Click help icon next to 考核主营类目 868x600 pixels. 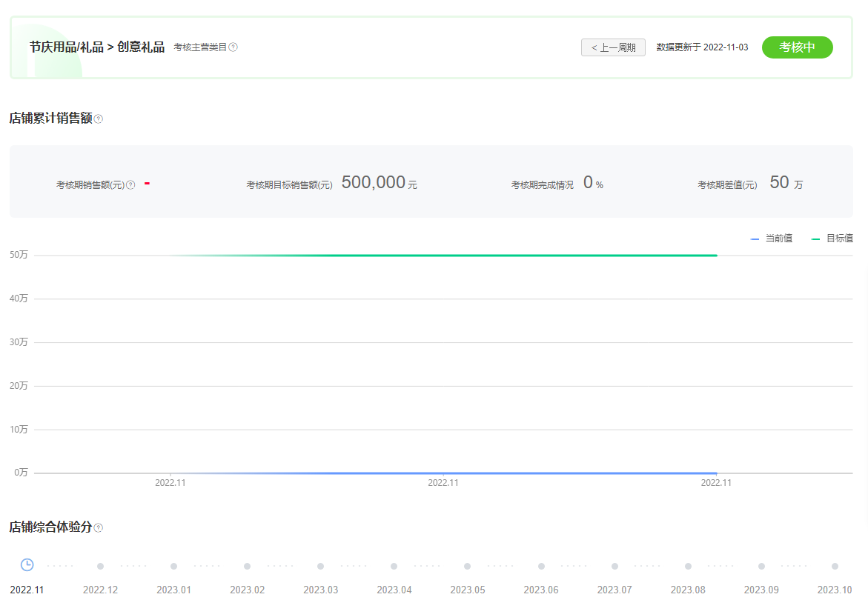[x=233, y=47]
